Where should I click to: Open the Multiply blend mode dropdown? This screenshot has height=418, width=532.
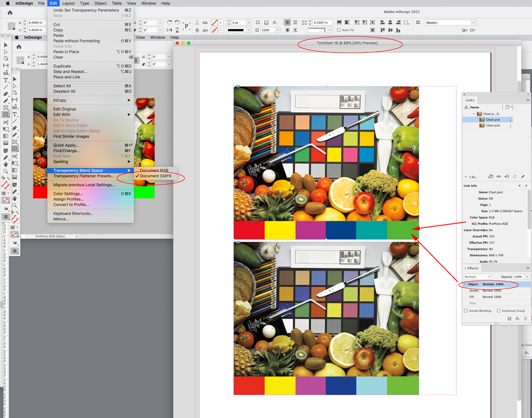click(x=477, y=276)
